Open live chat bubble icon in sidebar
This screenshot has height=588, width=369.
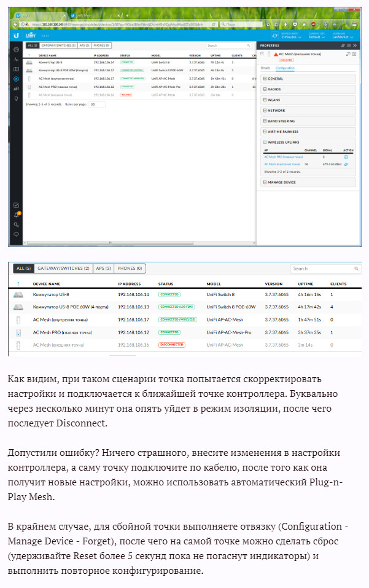(16, 234)
